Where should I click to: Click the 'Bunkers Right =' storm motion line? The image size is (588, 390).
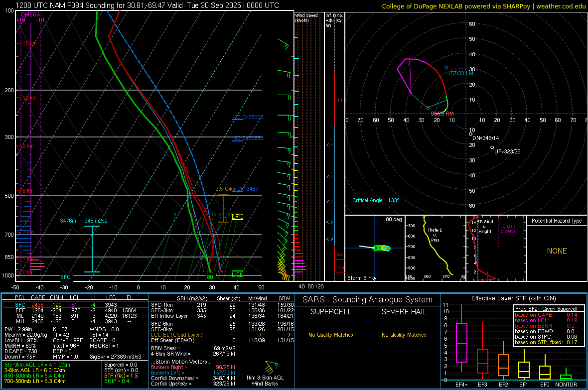[x=193, y=367]
